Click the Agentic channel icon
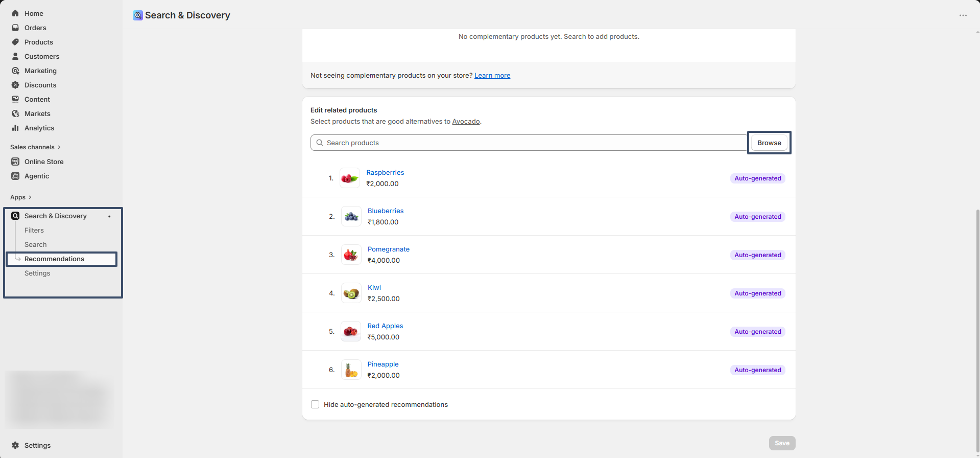Viewport: 980px width, 458px height. pyautogui.click(x=15, y=176)
